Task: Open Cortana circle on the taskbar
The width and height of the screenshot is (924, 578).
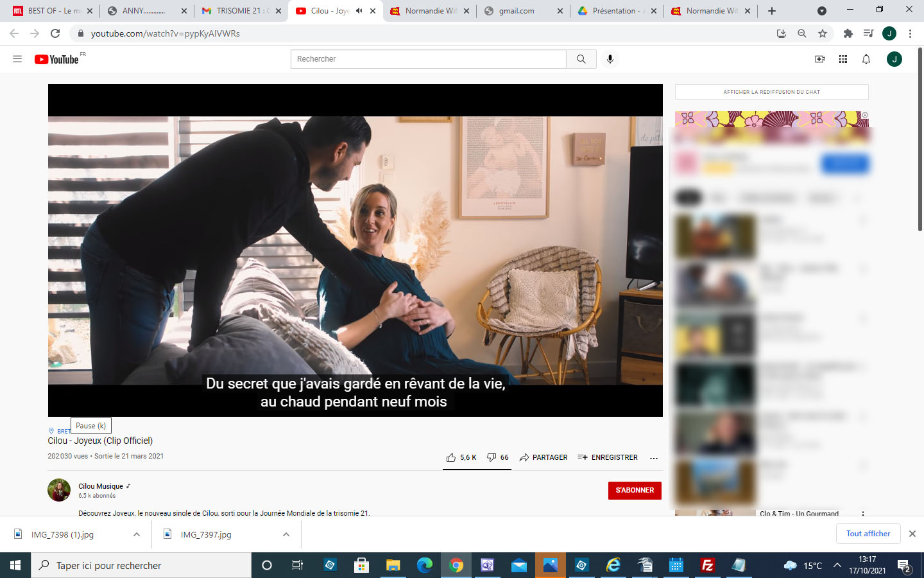Action: pyautogui.click(x=267, y=565)
